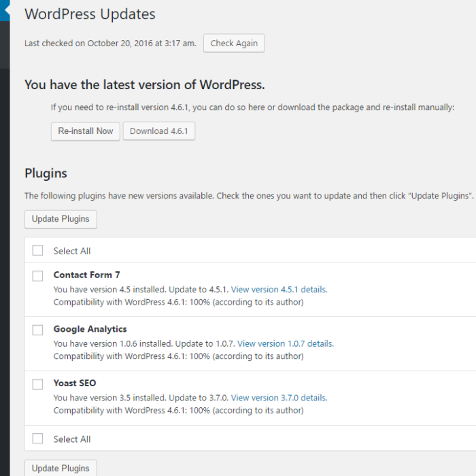Open View version 4.5.1 details link
The image size is (476, 476).
tap(279, 289)
